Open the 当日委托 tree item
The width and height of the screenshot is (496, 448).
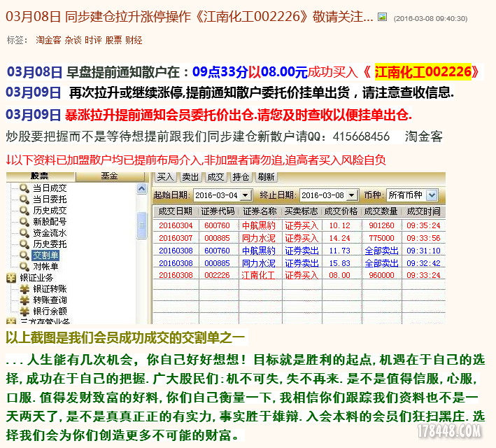[50, 199]
